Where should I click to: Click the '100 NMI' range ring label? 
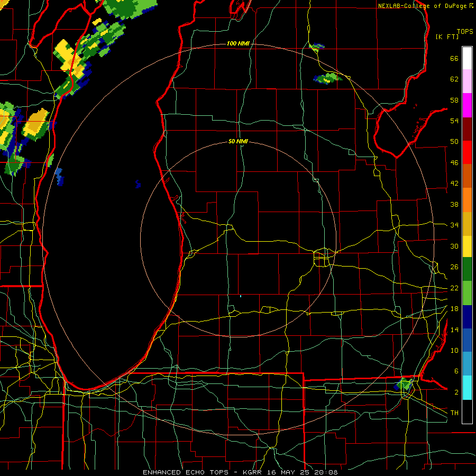[238, 44]
